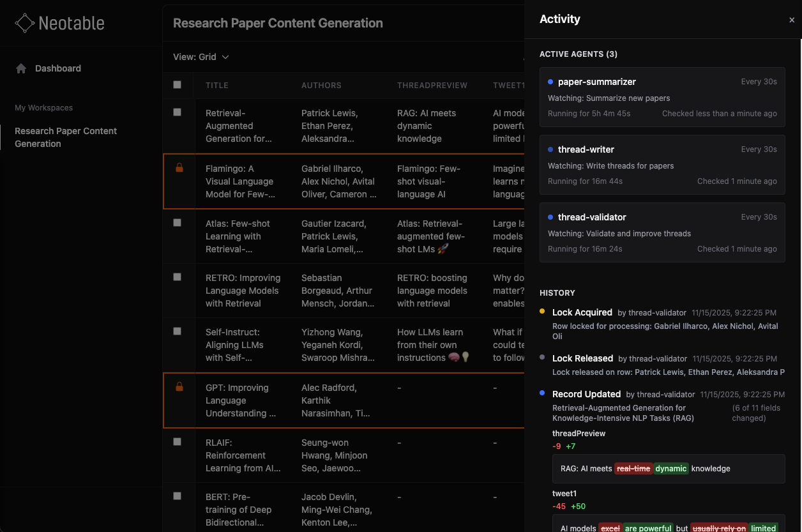Click the blue dot beside Record Updated
802x532 pixels.
543,394
